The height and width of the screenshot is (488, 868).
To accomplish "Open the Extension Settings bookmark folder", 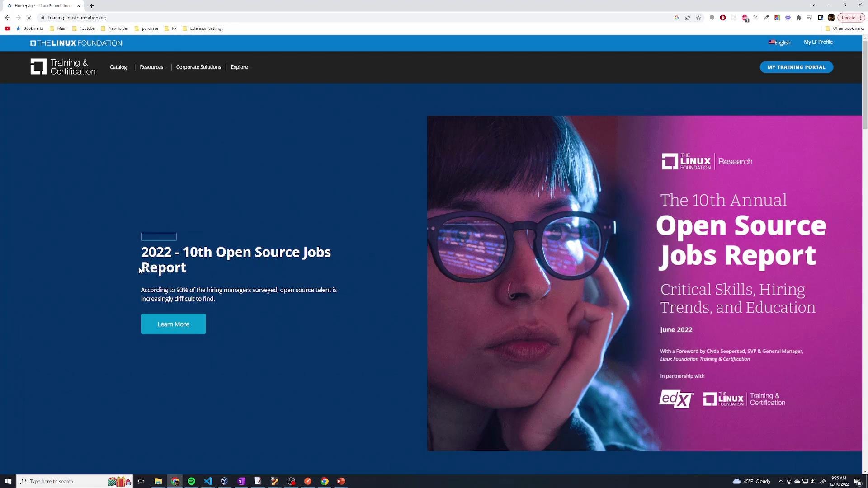I will (x=203, y=28).
